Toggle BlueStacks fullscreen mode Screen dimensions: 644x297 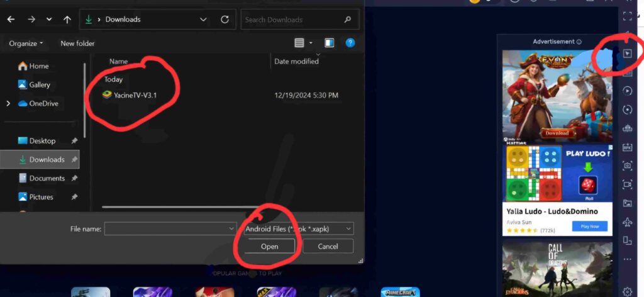[627, 16]
